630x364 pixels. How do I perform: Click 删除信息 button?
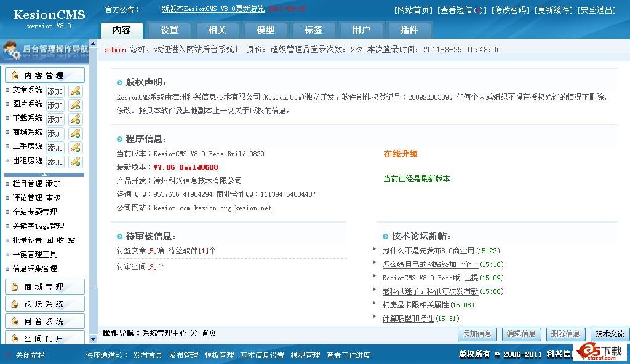[565, 334]
